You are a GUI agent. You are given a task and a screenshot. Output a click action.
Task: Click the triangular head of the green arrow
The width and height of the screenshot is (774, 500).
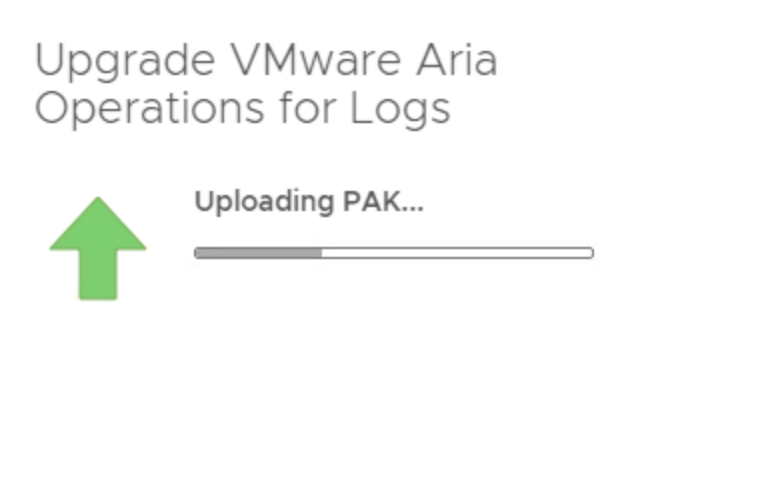98,225
